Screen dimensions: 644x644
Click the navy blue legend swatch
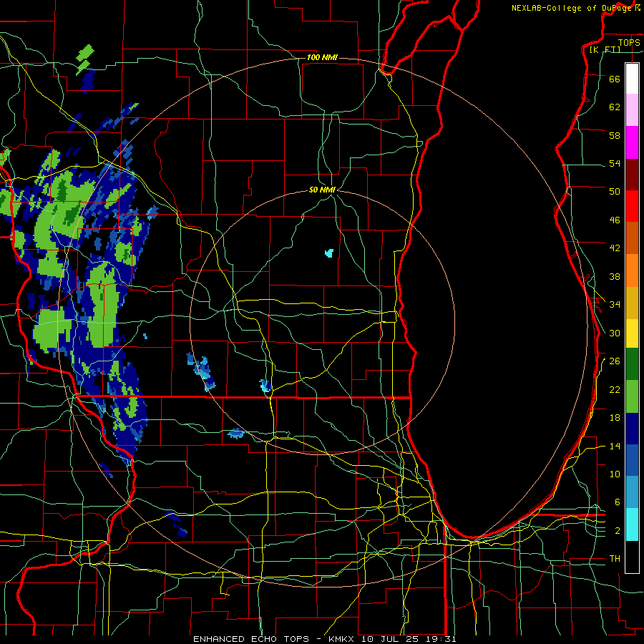point(632,429)
